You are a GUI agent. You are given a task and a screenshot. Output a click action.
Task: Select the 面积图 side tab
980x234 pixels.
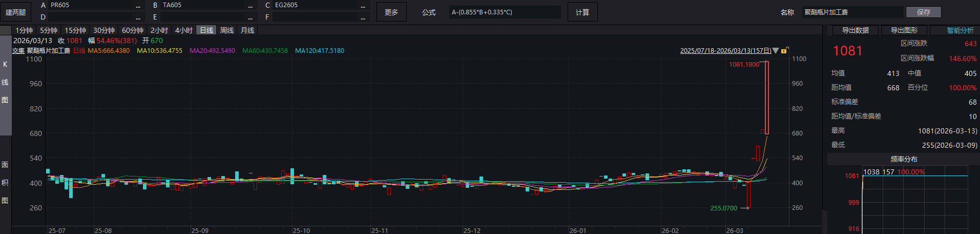coord(5,182)
